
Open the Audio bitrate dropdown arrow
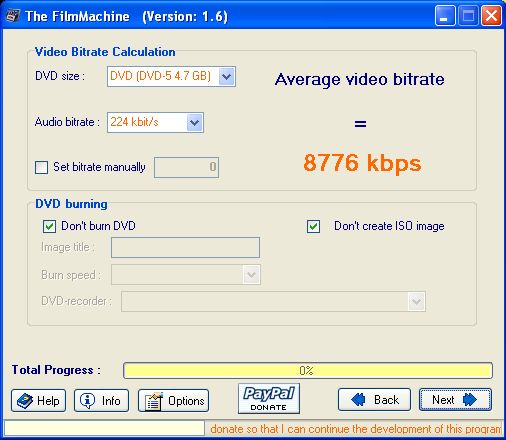(195, 122)
